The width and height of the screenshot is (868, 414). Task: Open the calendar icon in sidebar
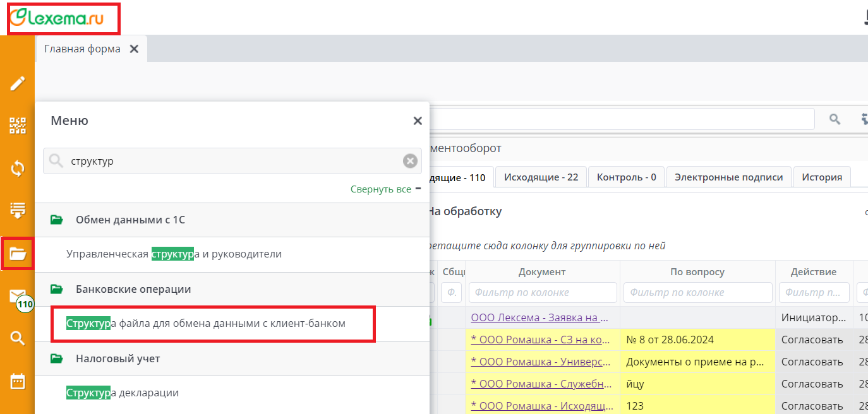pos(18,381)
